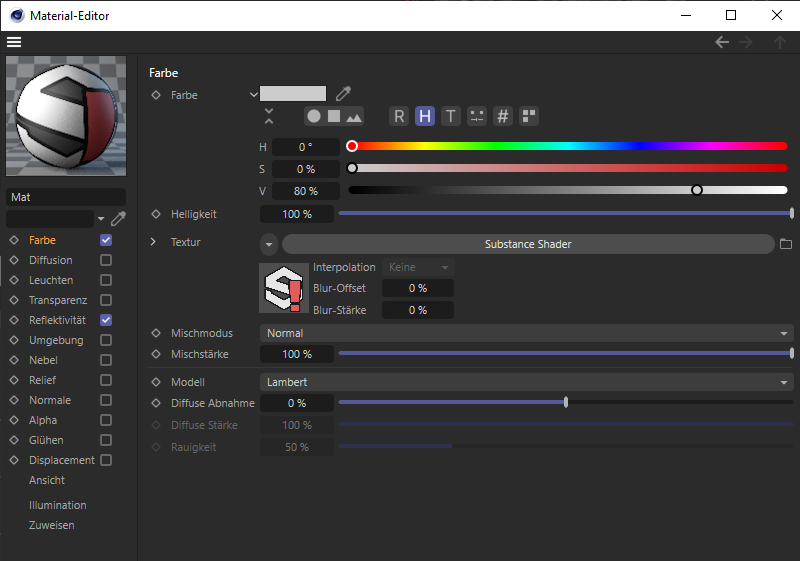
Task: Click the value V slider bar
Action: 567,190
